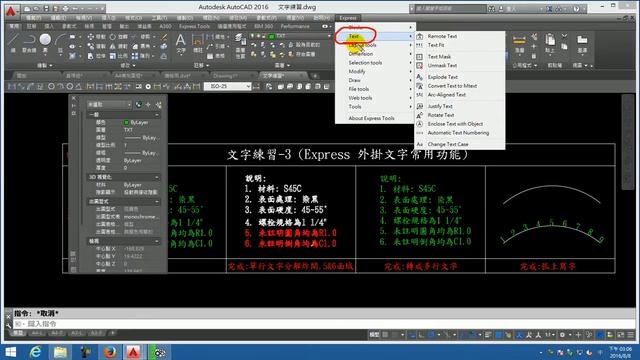The image size is (640, 360).
Task: Click the Remote Text icon in submenu
Action: 420,36
